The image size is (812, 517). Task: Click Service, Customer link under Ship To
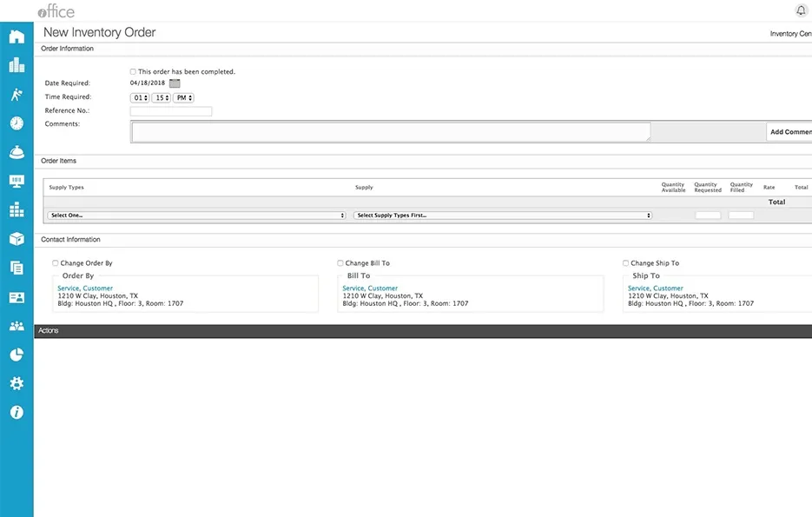(656, 288)
